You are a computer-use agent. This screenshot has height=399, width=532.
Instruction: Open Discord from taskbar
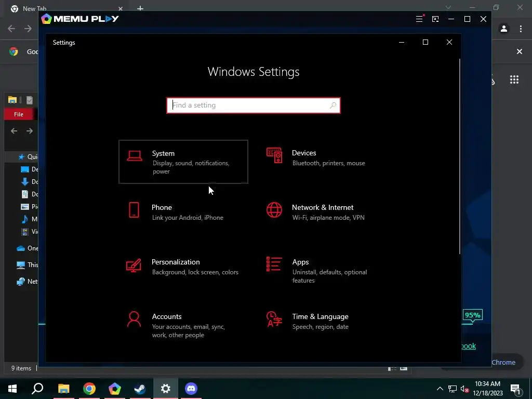(191, 389)
